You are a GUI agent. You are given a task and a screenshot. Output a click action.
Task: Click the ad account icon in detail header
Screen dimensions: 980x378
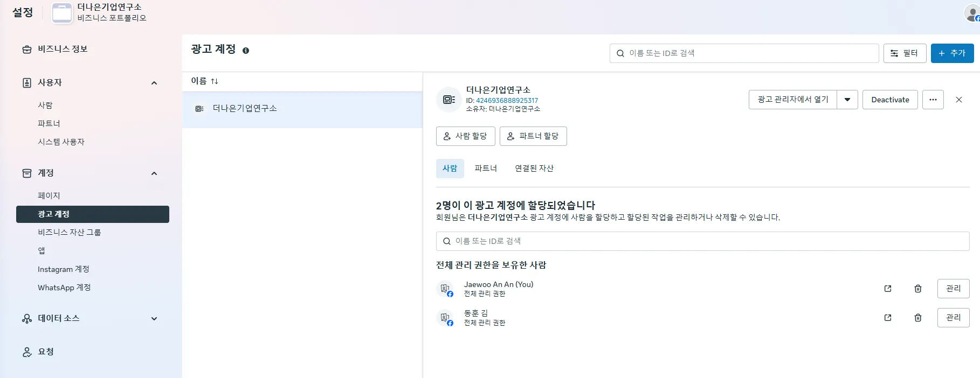(x=449, y=100)
